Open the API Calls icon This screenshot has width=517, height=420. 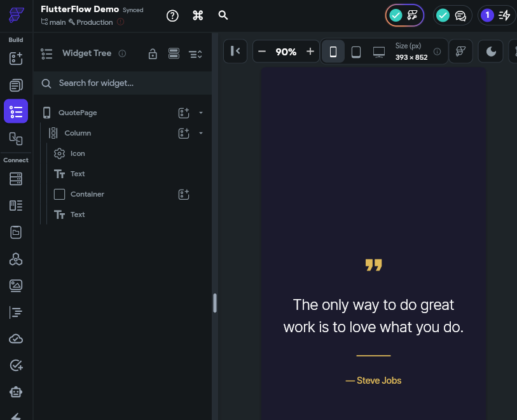click(16, 259)
